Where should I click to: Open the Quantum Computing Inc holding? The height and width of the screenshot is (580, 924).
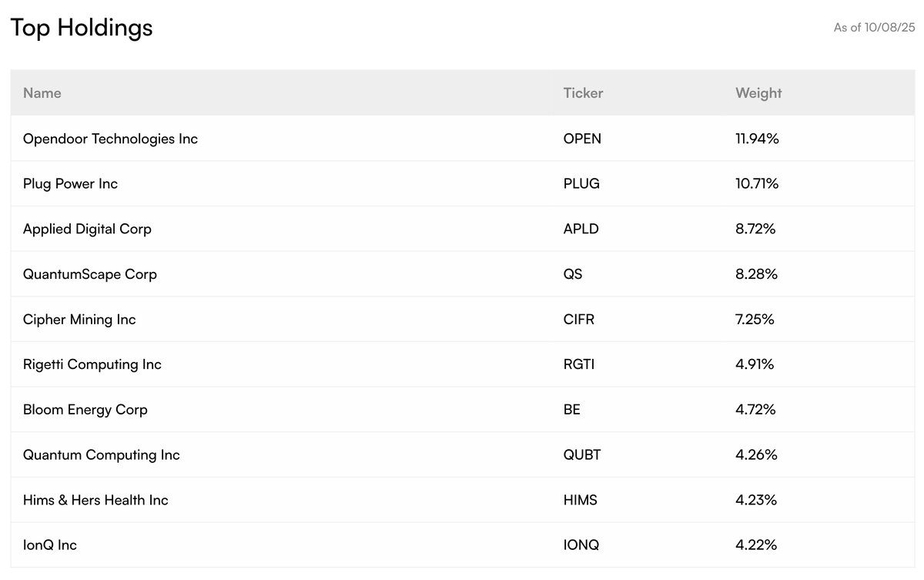coord(101,454)
